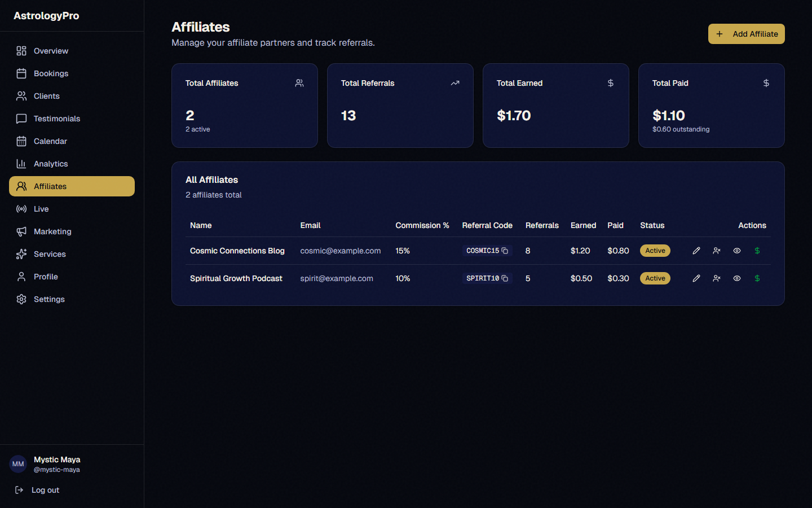Toggle the Active status badge for Cosmic Connections Blog

[x=655, y=251]
